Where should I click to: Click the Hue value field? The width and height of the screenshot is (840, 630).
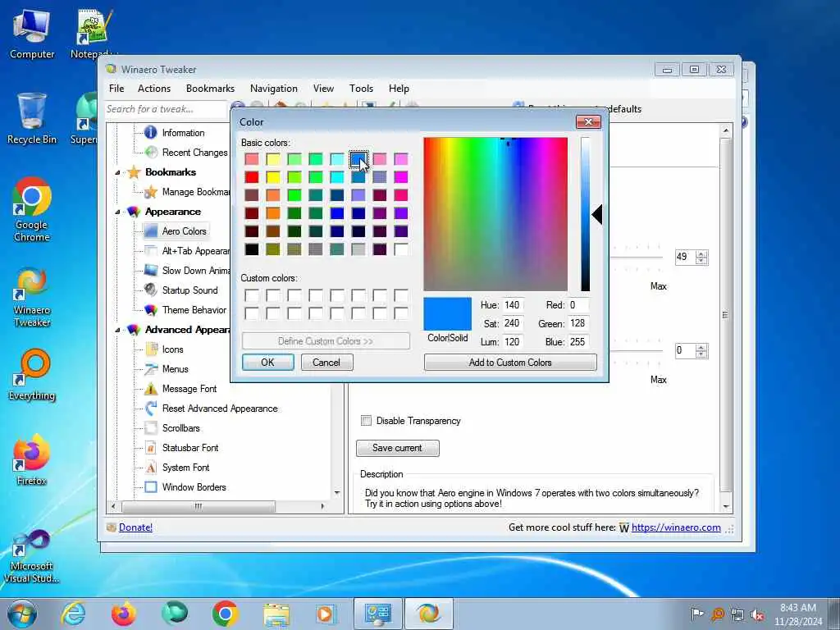pyautogui.click(x=513, y=305)
